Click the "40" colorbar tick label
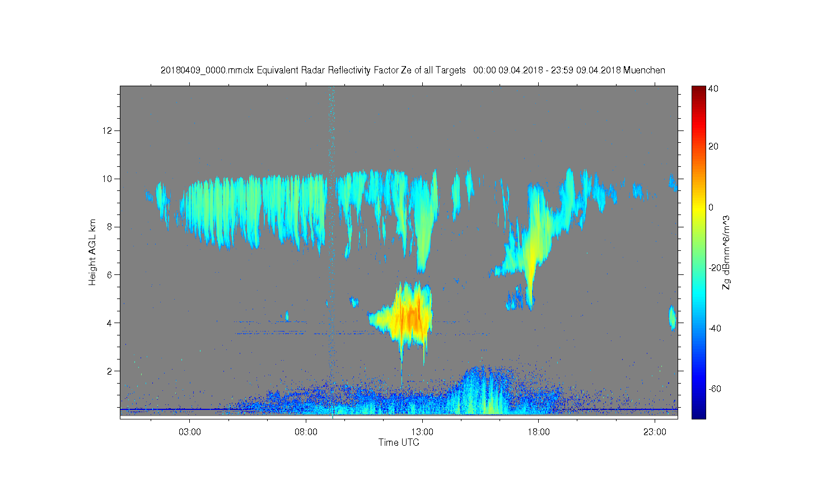This screenshot has width=840, height=504. tap(713, 88)
